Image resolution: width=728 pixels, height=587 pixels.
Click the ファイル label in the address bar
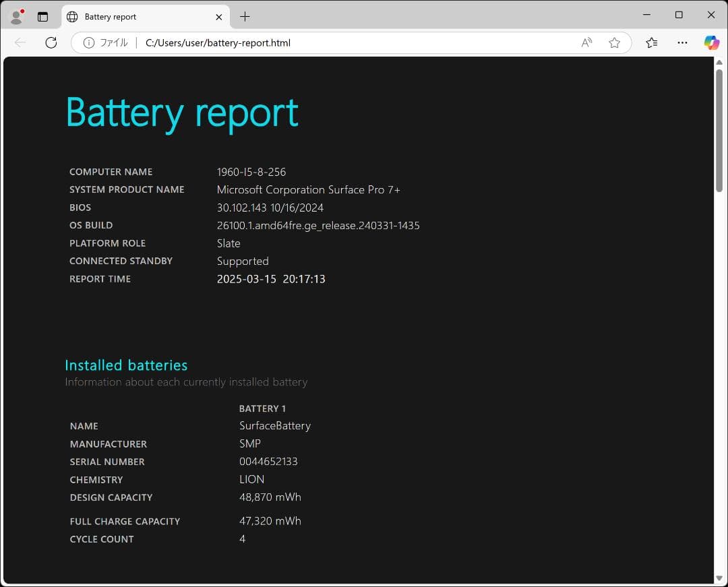coord(115,42)
